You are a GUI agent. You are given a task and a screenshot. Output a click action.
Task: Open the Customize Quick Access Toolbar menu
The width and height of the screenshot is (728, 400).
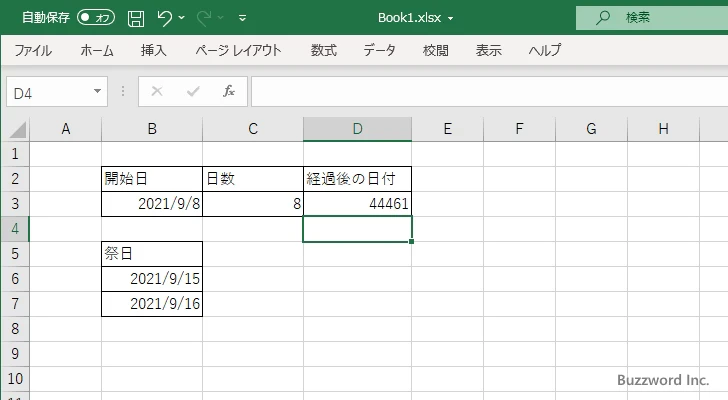242,18
